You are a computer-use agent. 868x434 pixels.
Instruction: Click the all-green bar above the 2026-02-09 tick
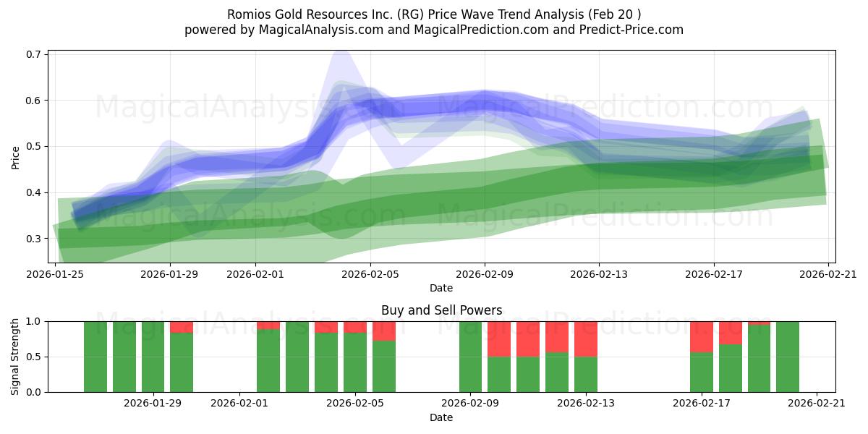coord(470,357)
